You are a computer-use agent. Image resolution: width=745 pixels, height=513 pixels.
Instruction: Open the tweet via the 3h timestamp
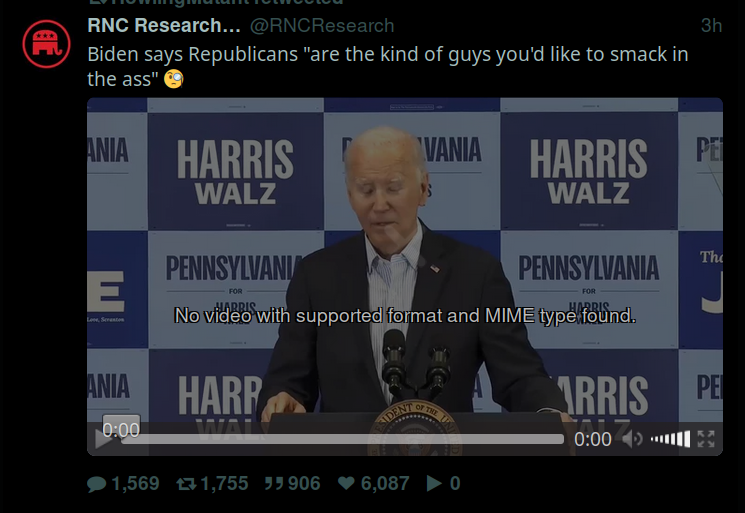(x=711, y=25)
